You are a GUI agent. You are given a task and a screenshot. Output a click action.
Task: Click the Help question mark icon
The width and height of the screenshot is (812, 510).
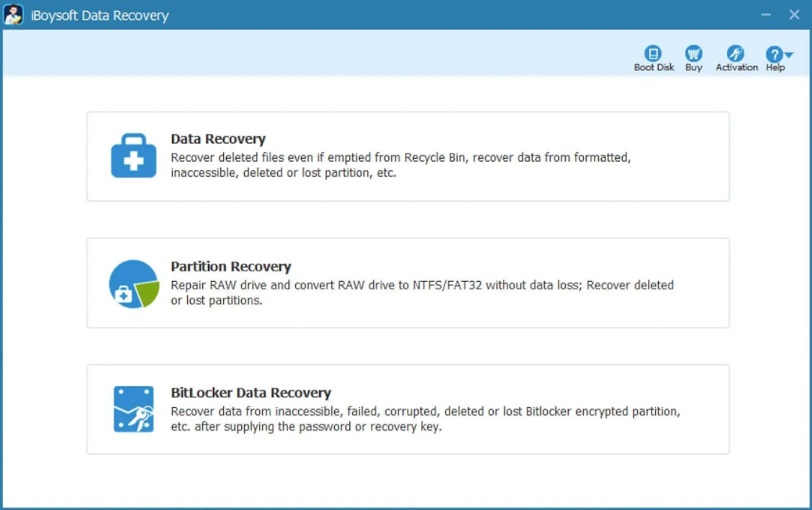point(774,54)
